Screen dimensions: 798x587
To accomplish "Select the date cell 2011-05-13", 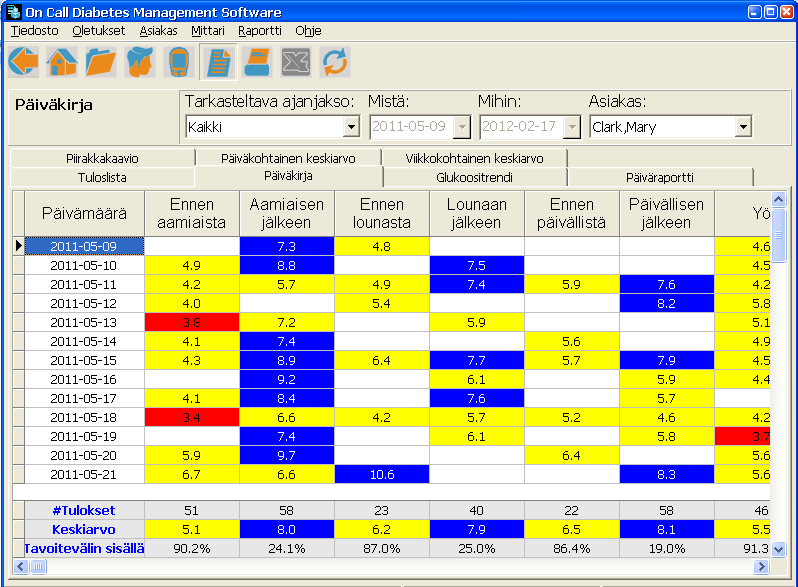I will [x=84, y=322].
